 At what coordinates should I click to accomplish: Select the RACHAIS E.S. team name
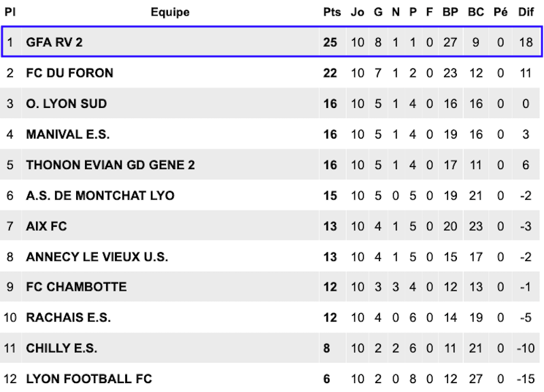pos(69,317)
